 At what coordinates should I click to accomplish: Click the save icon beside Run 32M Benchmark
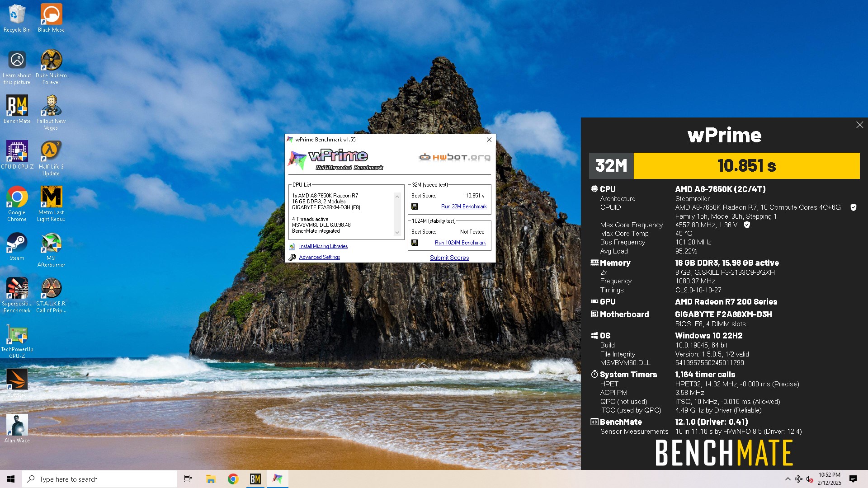[415, 207]
